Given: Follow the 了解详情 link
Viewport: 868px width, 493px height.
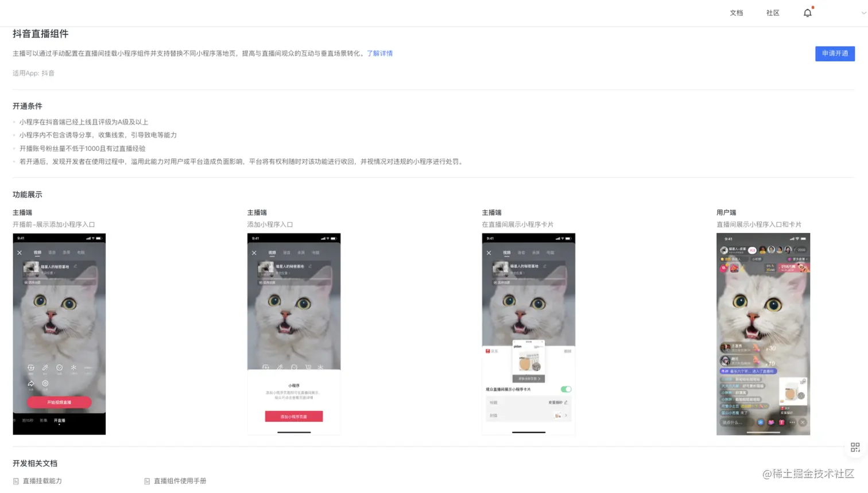Looking at the screenshot, I should (379, 53).
